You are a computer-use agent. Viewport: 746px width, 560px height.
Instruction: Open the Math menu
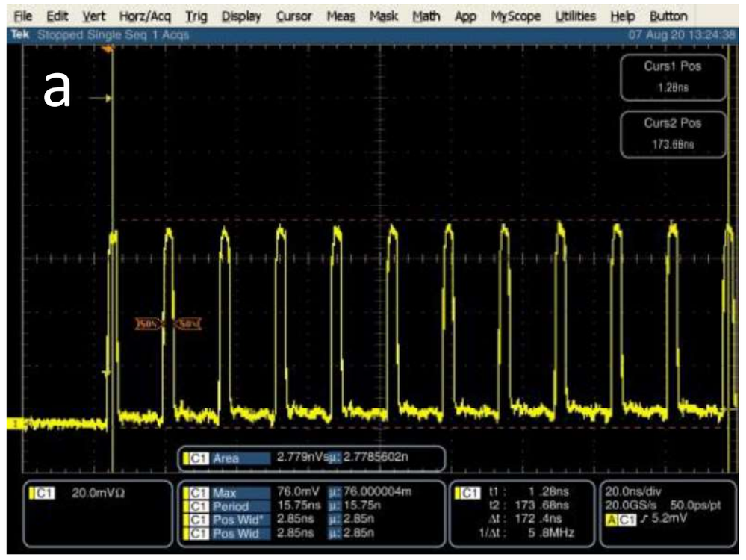click(426, 16)
